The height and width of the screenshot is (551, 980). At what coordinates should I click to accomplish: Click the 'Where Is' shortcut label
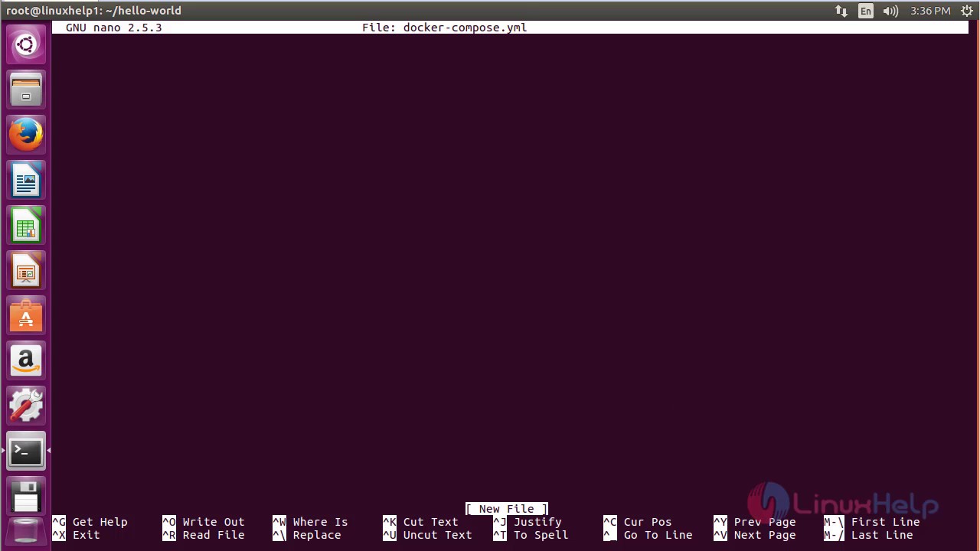click(x=320, y=522)
